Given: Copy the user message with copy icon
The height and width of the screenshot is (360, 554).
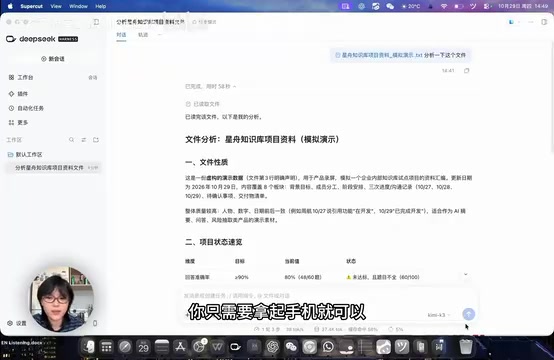Looking at the screenshot, I should [467, 71].
